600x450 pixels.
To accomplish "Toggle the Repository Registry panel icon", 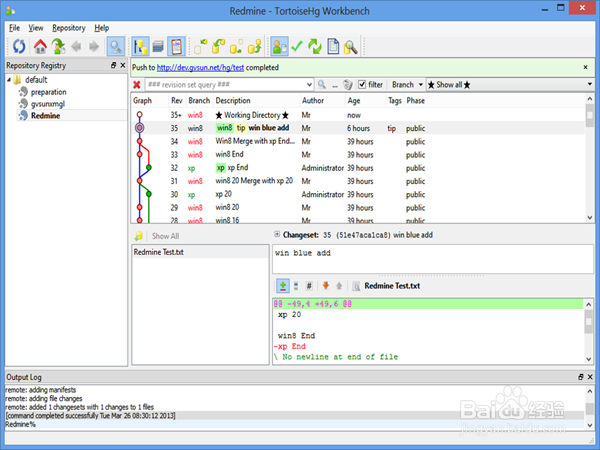I will click(x=140, y=46).
